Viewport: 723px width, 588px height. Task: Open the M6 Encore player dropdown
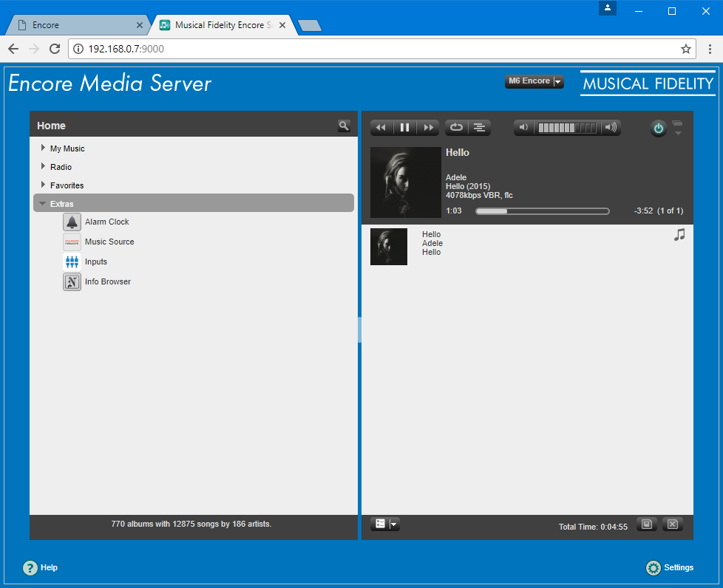point(534,81)
